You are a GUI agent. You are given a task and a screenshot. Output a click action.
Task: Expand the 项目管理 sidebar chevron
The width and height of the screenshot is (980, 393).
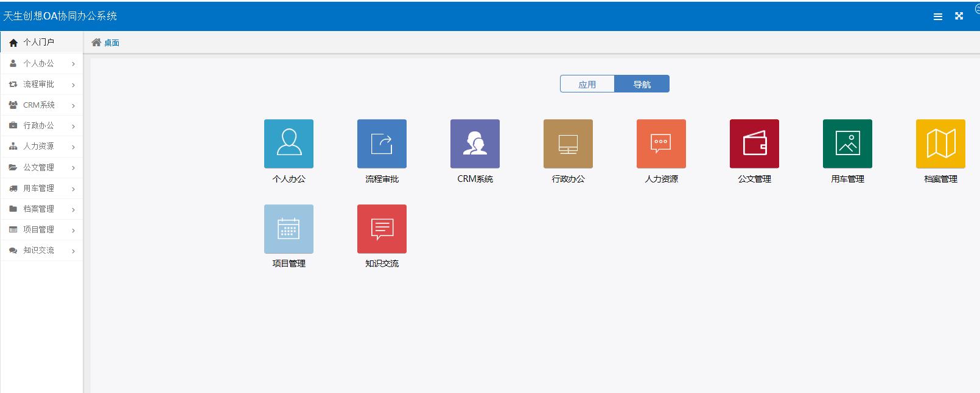[73, 230]
